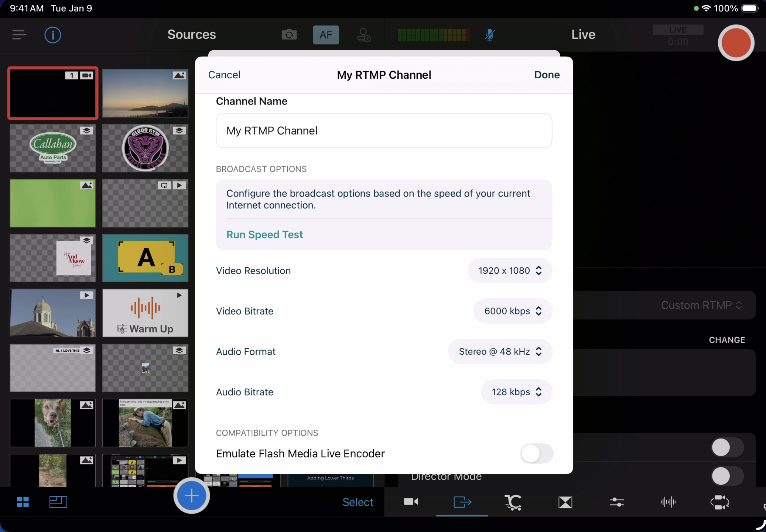Viewport: 766px width, 532px height.
Task: Tap Run Speed Test link
Action: pyautogui.click(x=264, y=235)
